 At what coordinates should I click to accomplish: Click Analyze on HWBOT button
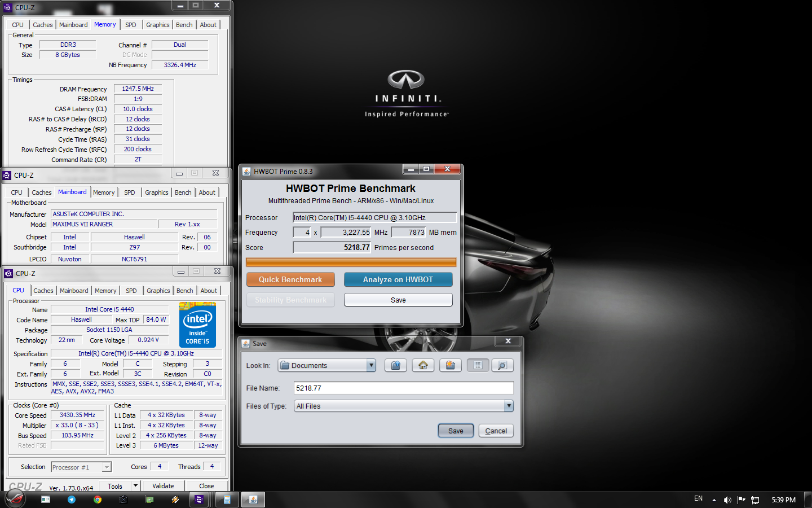pyautogui.click(x=398, y=279)
